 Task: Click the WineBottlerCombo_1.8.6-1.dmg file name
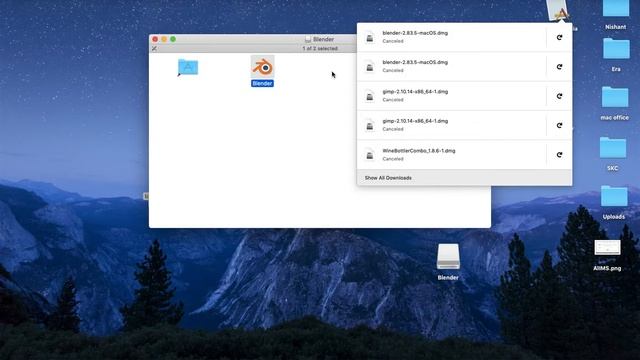(x=419, y=151)
